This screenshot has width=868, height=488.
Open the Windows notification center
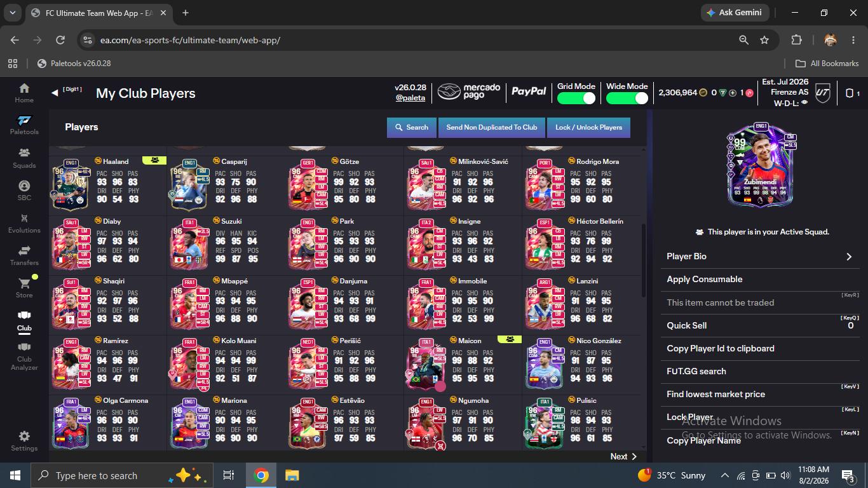tap(848, 475)
